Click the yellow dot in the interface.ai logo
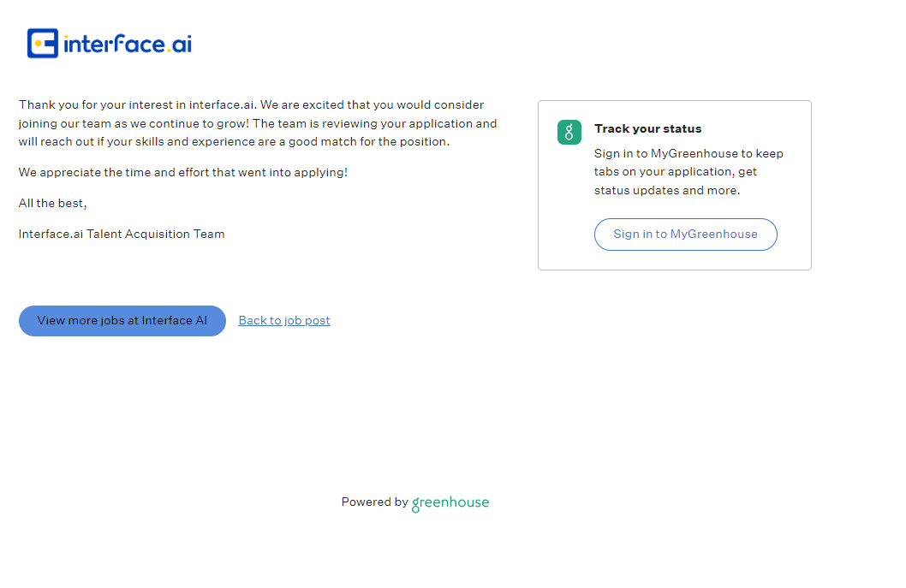 click(39, 44)
